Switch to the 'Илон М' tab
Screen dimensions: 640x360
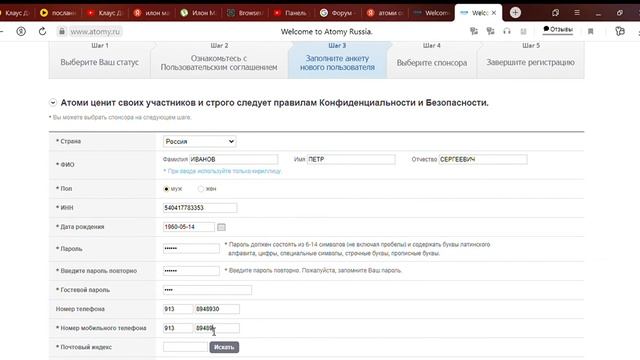198,13
